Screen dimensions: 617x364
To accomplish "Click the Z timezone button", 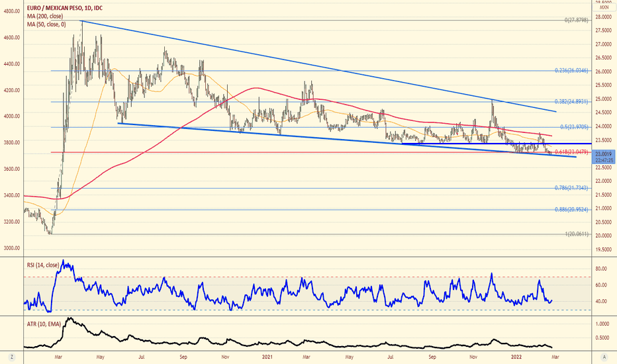I will pos(12,357).
